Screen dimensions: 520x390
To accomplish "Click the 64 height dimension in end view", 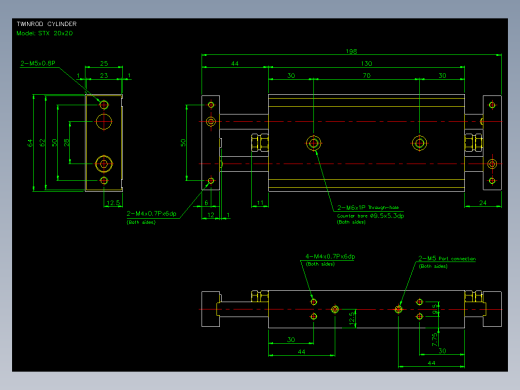I will 30,143.
